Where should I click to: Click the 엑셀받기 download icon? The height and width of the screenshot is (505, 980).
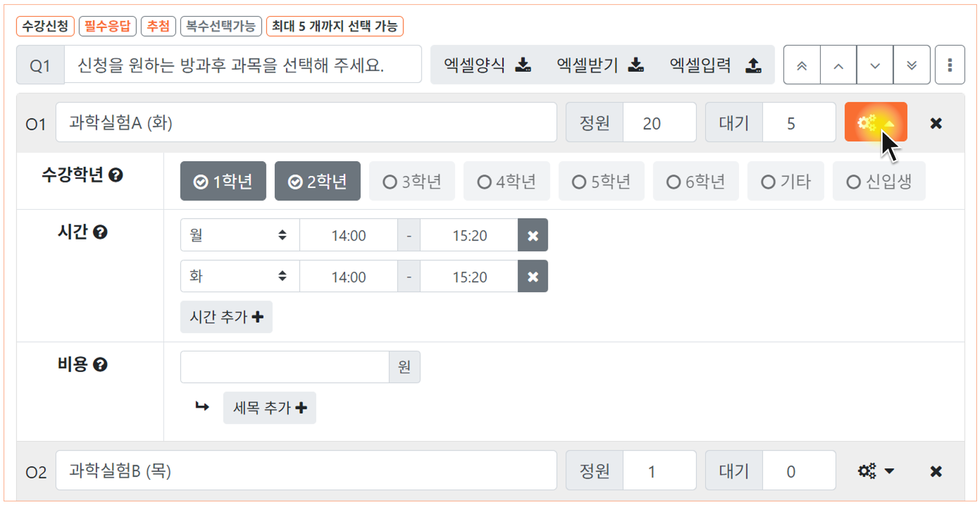[636, 65]
